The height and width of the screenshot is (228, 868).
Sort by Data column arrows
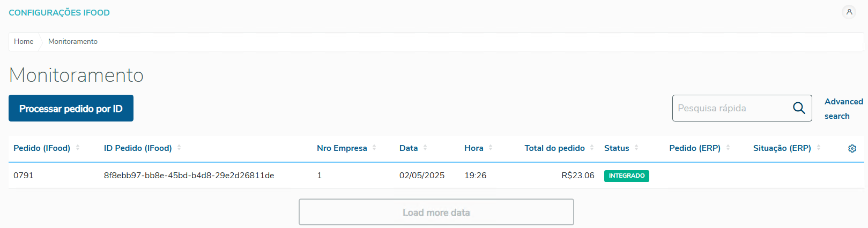[x=425, y=148]
